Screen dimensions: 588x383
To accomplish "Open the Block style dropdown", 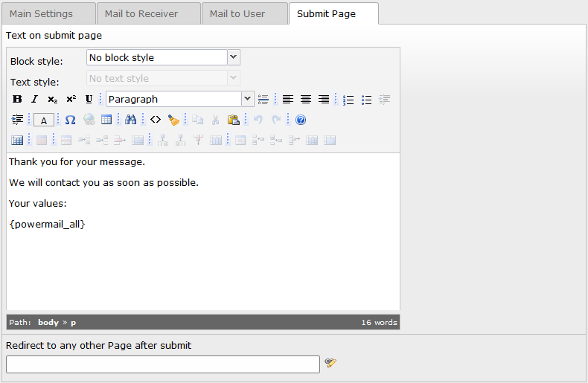I will tap(163, 57).
